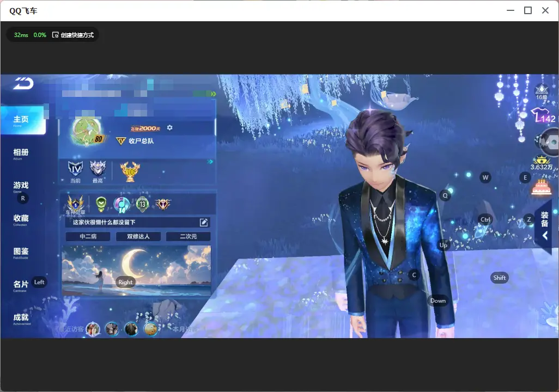Click the Down key overlay button
The image size is (559, 392).
[x=438, y=301]
